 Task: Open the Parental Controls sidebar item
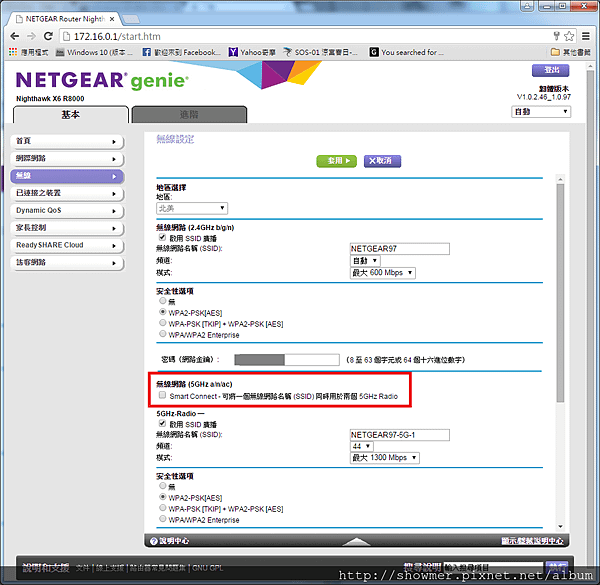(67, 228)
